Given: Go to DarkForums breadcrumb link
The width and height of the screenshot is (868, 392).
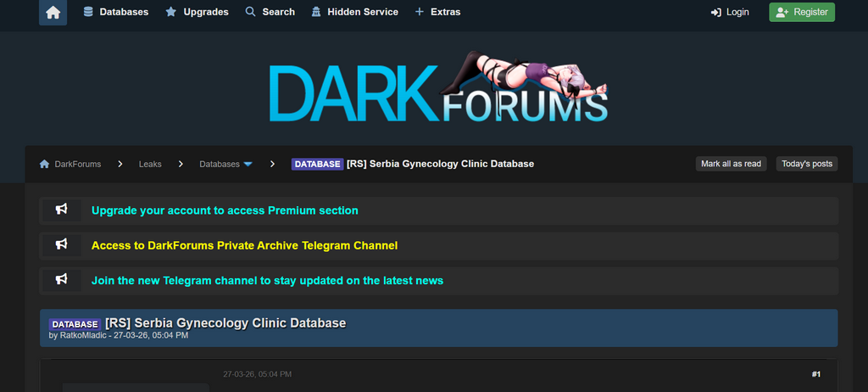Looking at the screenshot, I should pos(77,164).
